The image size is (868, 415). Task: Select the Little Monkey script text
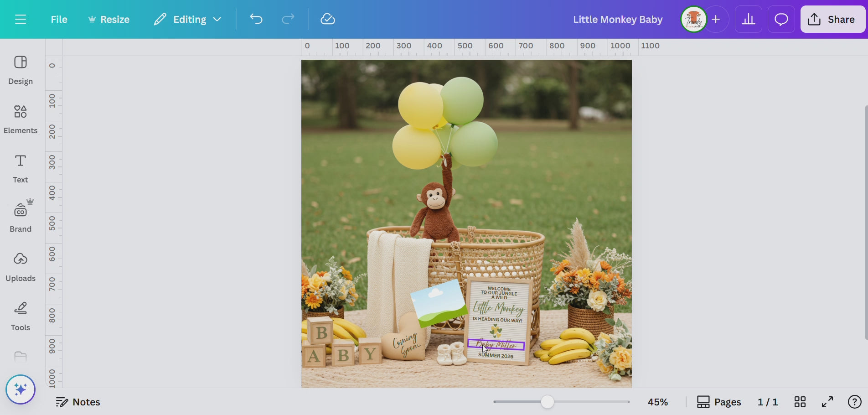[x=498, y=308]
